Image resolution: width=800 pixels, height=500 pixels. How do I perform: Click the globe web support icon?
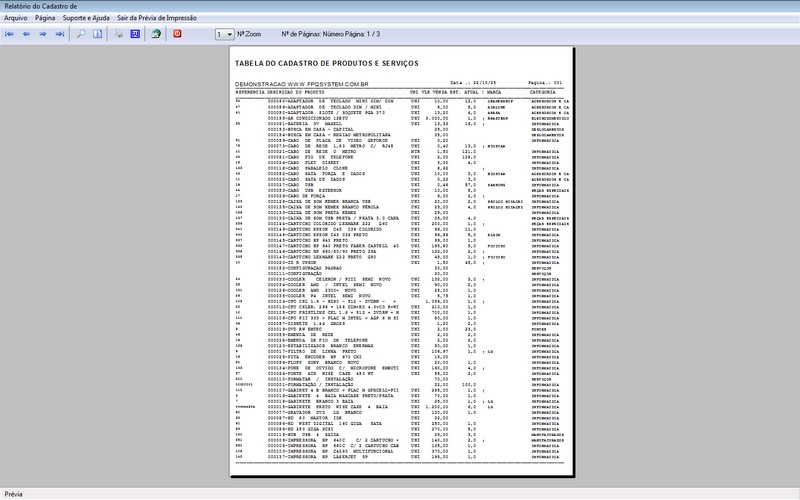[156, 34]
